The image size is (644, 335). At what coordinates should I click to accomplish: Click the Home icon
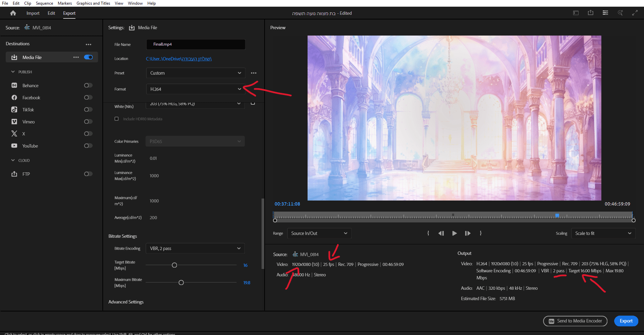point(13,13)
